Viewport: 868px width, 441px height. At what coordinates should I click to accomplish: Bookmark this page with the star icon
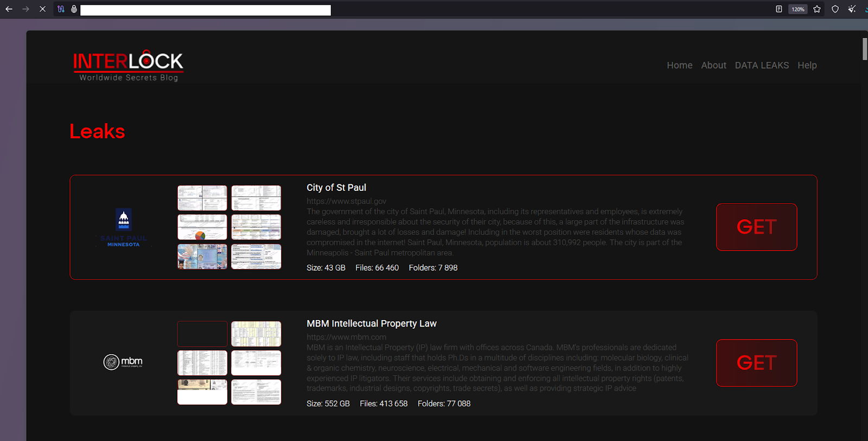(x=817, y=9)
